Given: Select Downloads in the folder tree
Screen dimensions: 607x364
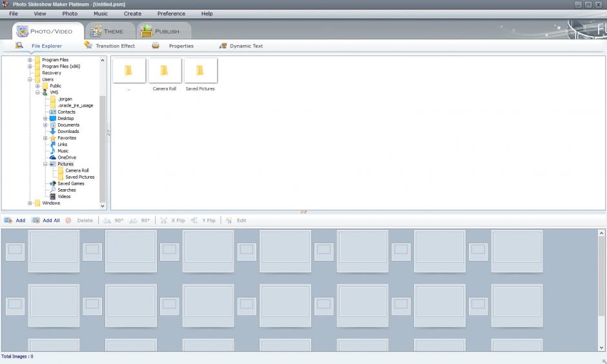Looking at the screenshot, I should click(x=68, y=132).
